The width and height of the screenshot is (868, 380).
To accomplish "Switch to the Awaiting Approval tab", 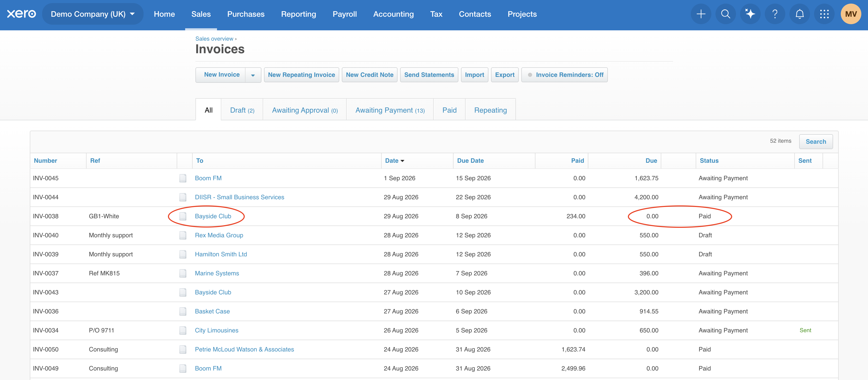I will (305, 110).
